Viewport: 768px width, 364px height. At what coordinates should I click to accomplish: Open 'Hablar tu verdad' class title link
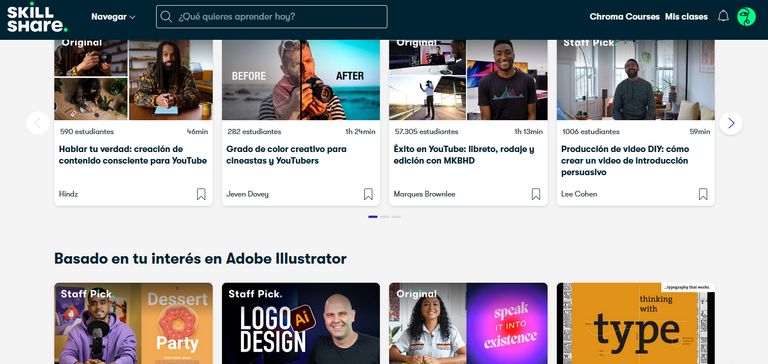click(x=133, y=155)
